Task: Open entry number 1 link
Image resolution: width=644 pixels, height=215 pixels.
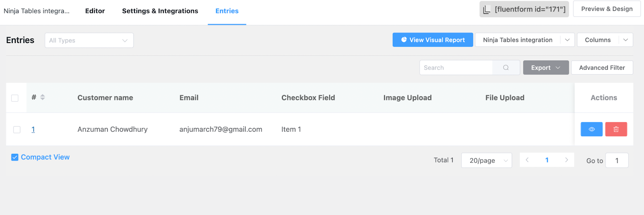Action: [33, 129]
